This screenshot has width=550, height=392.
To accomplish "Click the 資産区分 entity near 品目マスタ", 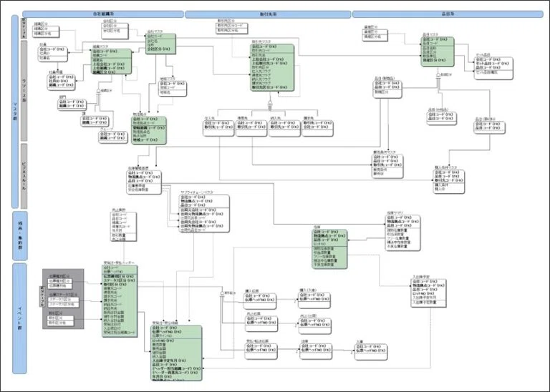I will click(375, 34).
